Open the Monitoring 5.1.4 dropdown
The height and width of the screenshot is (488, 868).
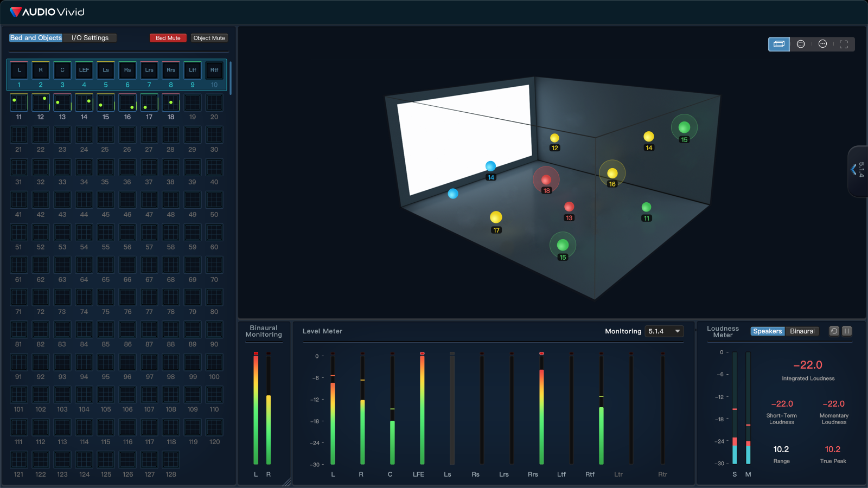[664, 331]
